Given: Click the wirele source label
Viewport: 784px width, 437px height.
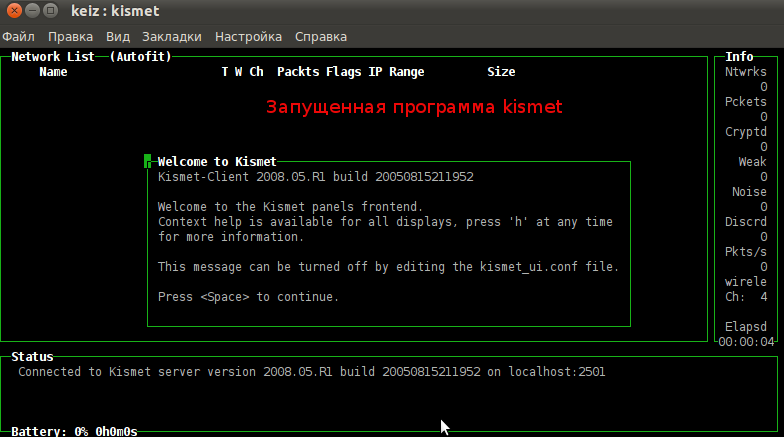Looking at the screenshot, I should pos(746,282).
